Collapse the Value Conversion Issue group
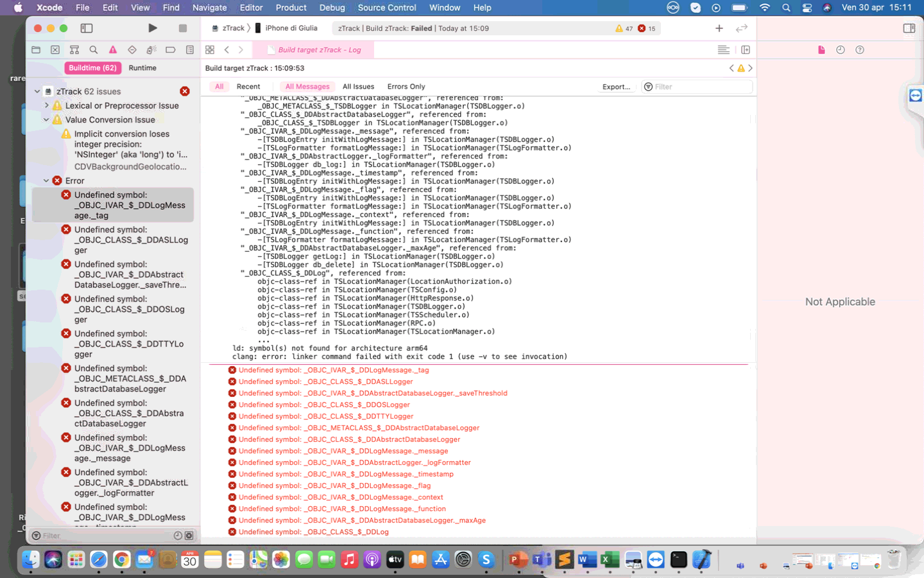The height and width of the screenshot is (578, 924). [46, 119]
